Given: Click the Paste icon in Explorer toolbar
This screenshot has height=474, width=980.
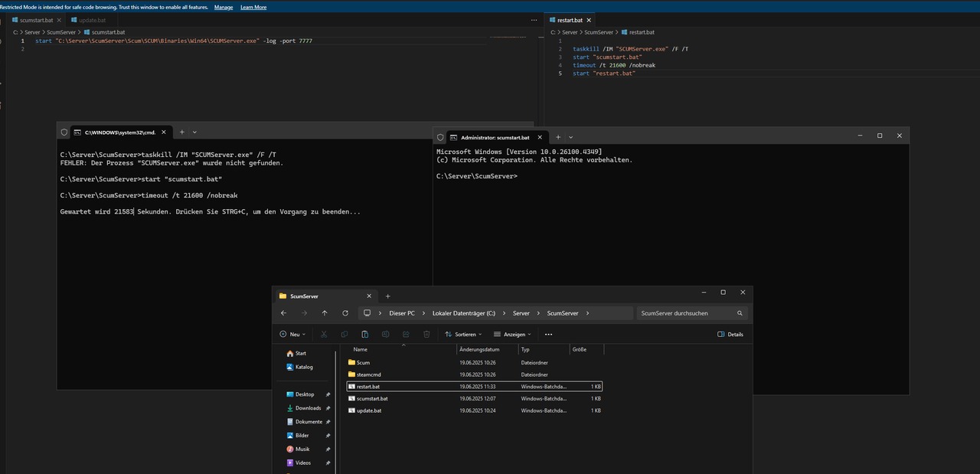Looking at the screenshot, I should 364,335.
